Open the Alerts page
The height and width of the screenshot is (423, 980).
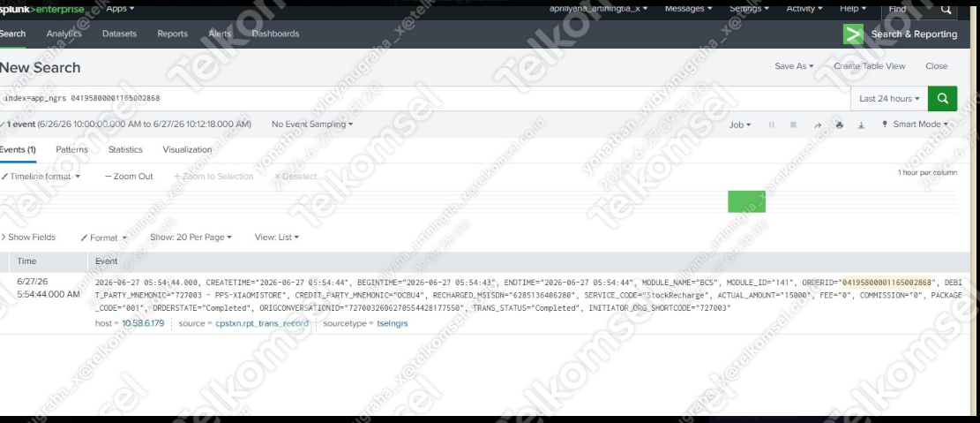tap(220, 34)
